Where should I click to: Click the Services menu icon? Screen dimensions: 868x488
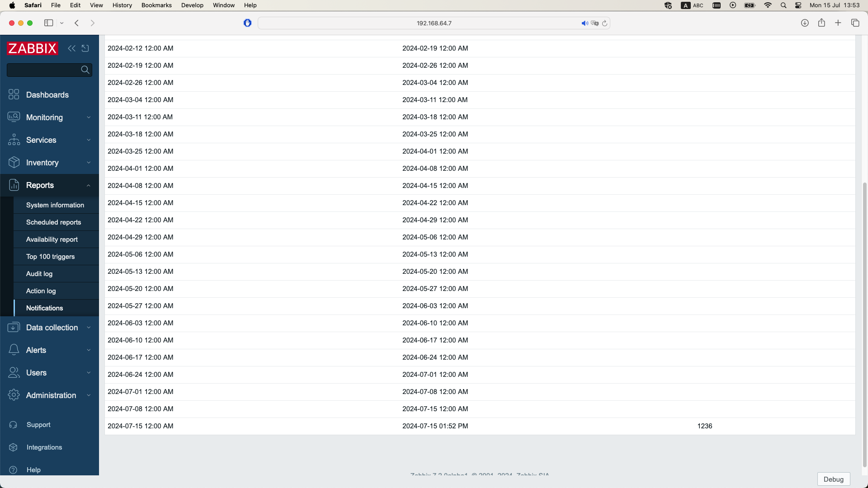[14, 140]
